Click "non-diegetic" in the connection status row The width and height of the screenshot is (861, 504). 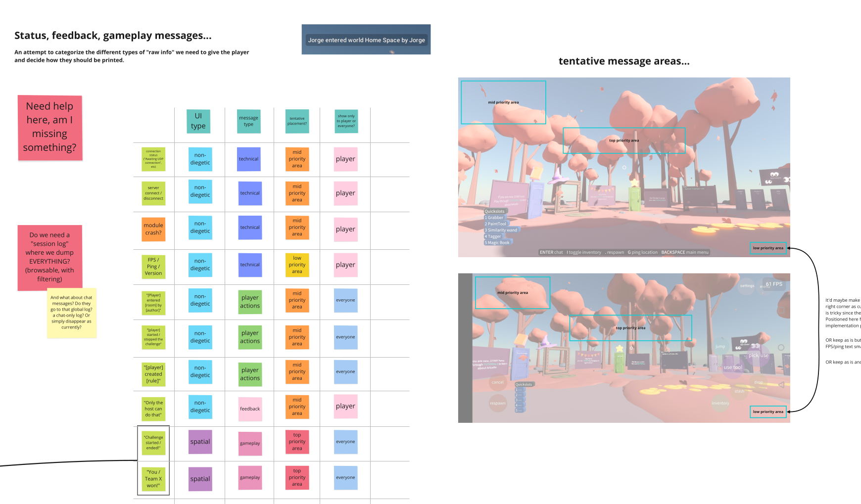tap(200, 159)
